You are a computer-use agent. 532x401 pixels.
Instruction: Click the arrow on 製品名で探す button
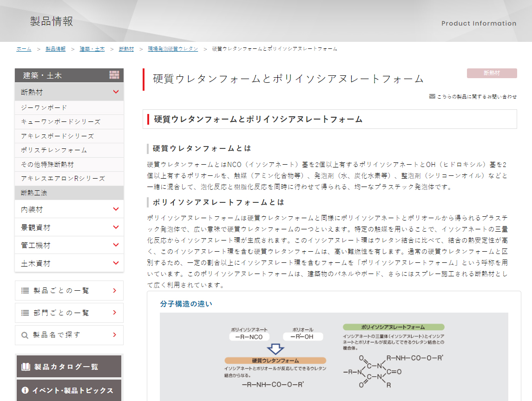pos(115,335)
